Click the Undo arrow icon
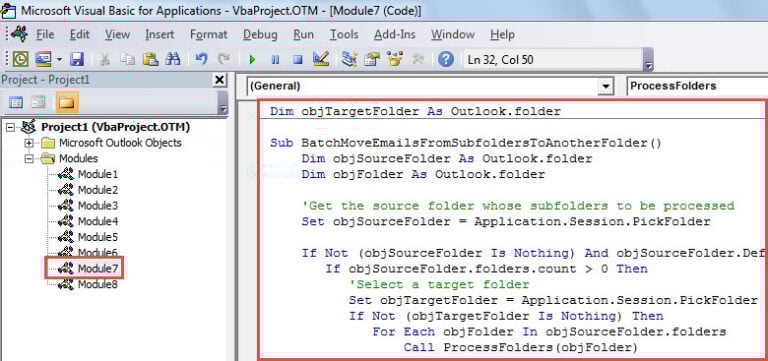Viewport: 768px width, 361px height. pyautogui.click(x=201, y=59)
